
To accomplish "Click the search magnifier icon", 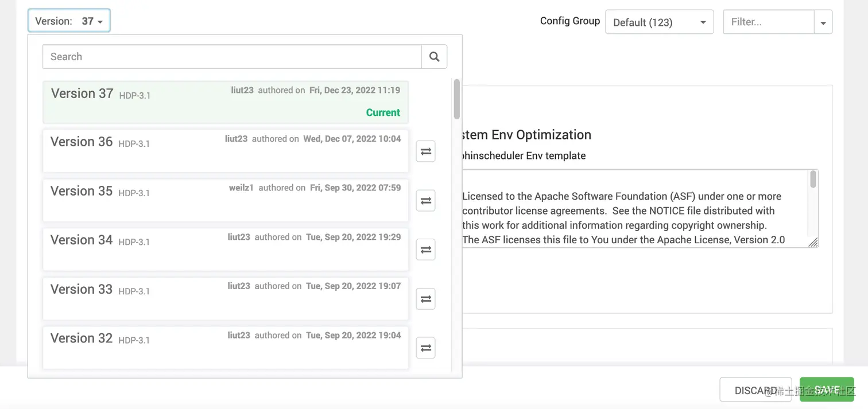I will point(434,57).
